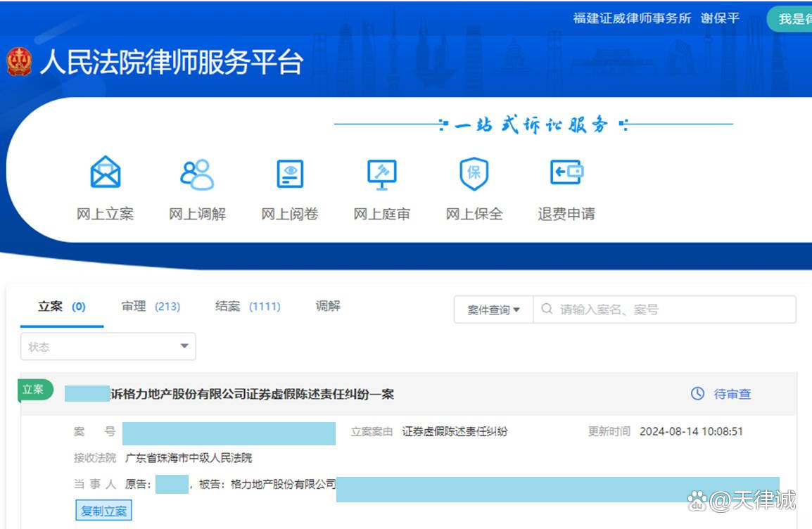Click the green 立案 case status badge
This screenshot has width=812, height=529.
coord(34,389)
